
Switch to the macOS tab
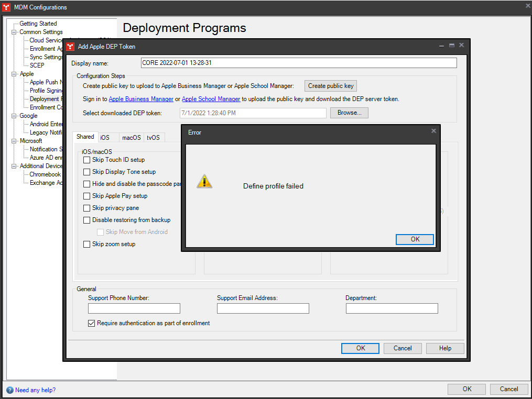tap(131, 137)
